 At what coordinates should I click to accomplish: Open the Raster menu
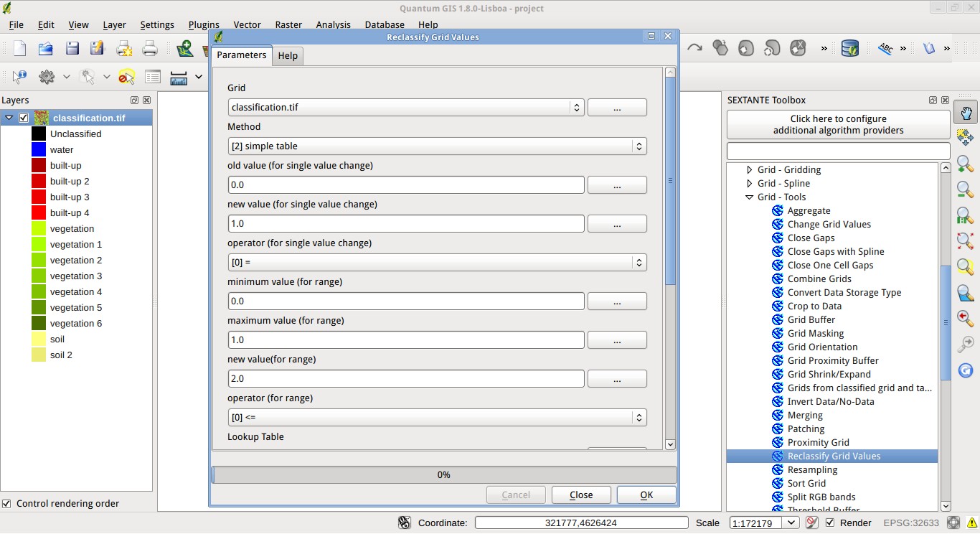point(288,24)
